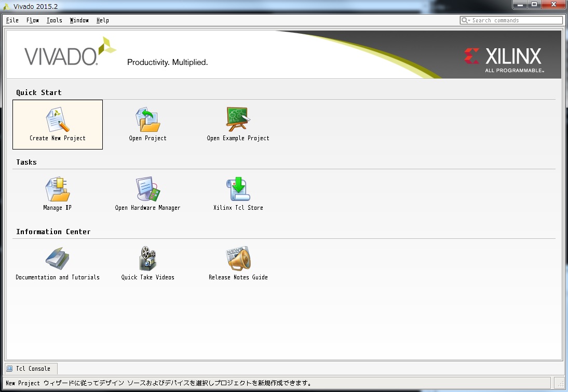This screenshot has width=568, height=392.
Task: Click the Documentation and Tutorials label
Action: pos(58,277)
